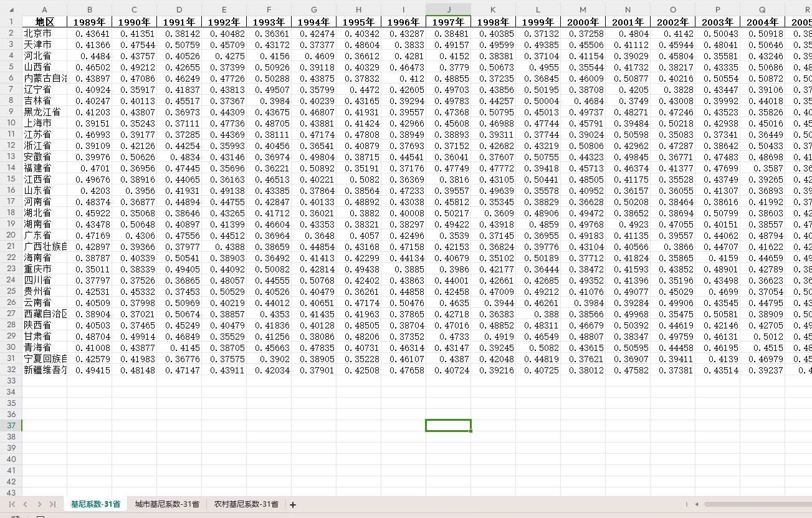Click cell value 0.47544 for 天津市 1990

point(134,44)
